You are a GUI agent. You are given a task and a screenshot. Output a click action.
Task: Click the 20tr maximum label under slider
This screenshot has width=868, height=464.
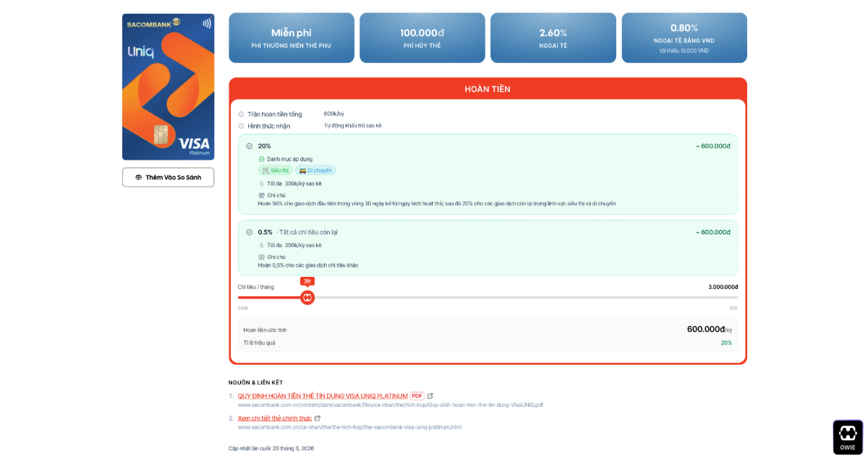(x=733, y=308)
